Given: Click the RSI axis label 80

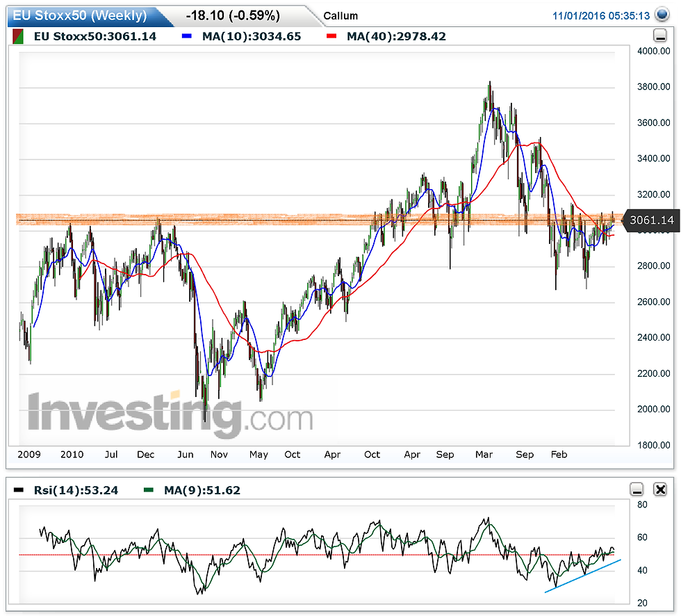Looking at the screenshot, I should tap(642, 505).
